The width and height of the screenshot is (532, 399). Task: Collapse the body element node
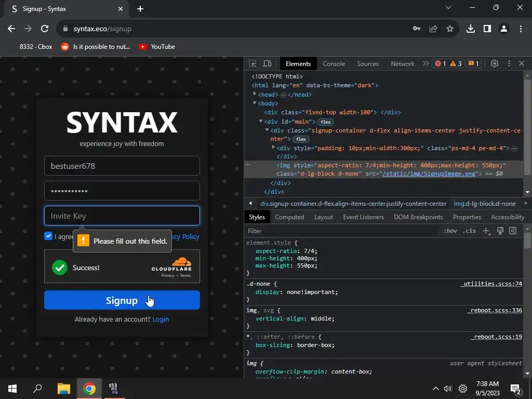(255, 103)
